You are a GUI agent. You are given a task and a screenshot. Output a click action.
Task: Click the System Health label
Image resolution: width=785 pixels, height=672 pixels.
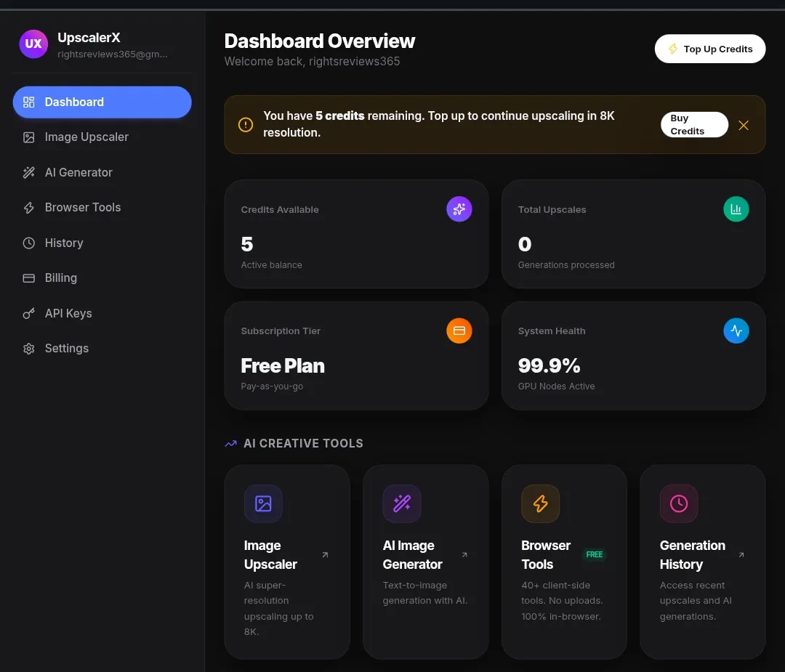tap(551, 331)
